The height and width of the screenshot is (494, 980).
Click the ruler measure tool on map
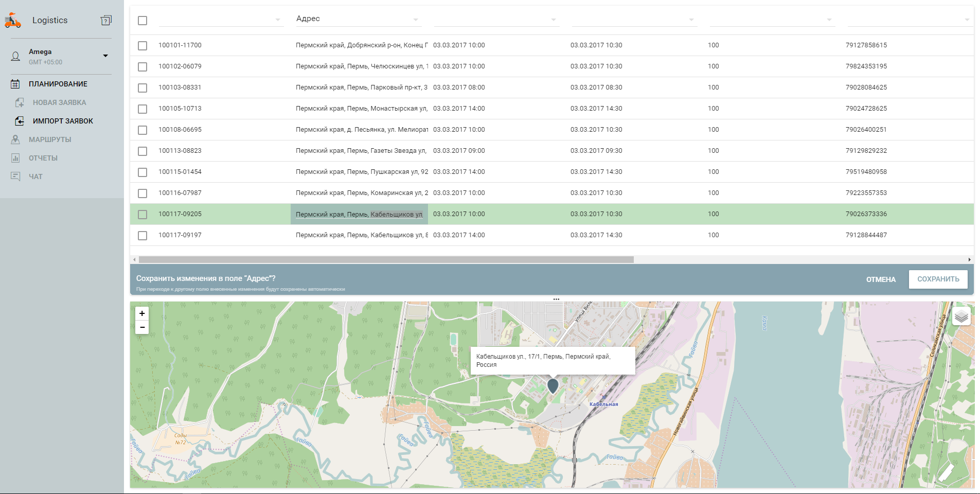(x=946, y=472)
